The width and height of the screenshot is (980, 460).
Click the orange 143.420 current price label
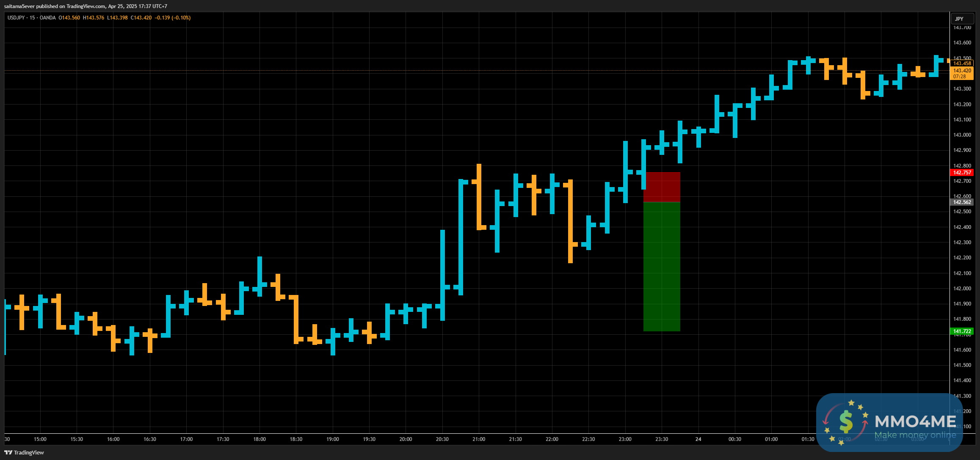(x=962, y=71)
